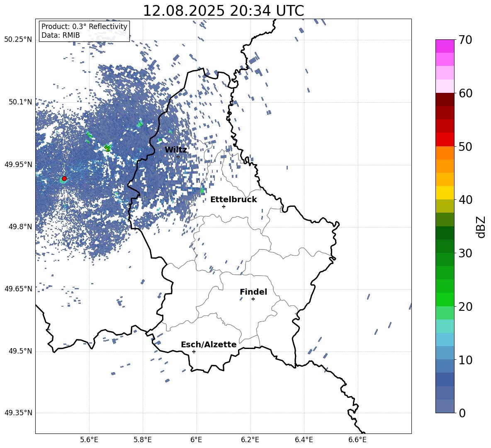This screenshot has width=491, height=448.
Task: Click the orange colorbar segment below 50
Action: pos(445,153)
